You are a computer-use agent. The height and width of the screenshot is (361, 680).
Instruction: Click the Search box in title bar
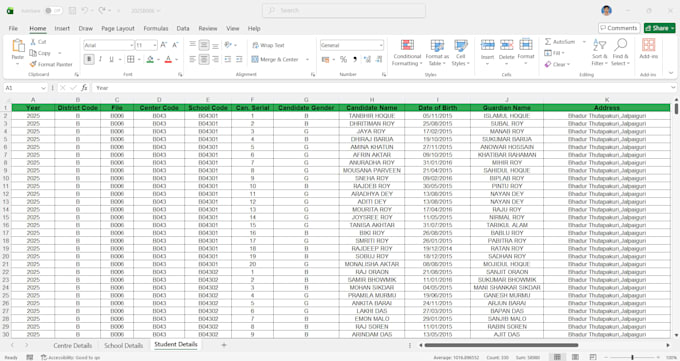click(344, 10)
